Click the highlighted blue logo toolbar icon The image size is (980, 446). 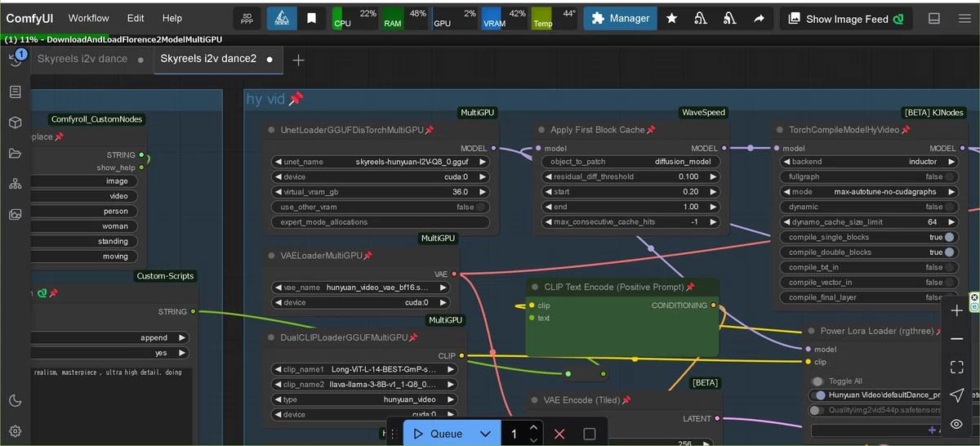point(282,18)
